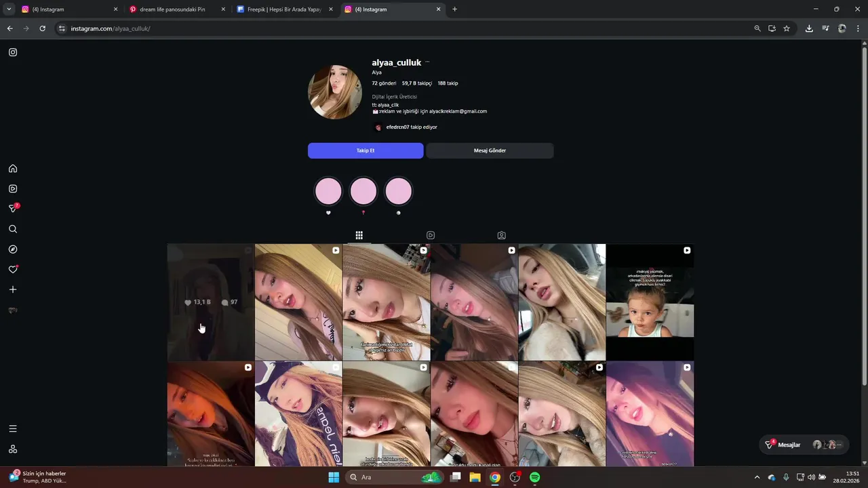Open the third story highlight circle
Image resolution: width=868 pixels, height=488 pixels.
pyautogui.click(x=399, y=191)
